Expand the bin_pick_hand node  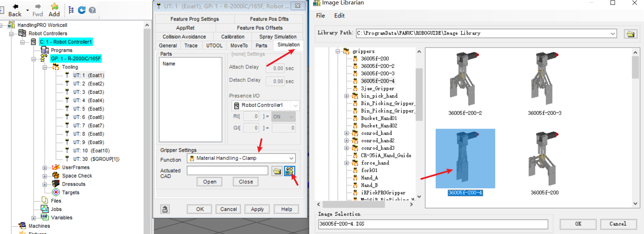click(x=347, y=96)
